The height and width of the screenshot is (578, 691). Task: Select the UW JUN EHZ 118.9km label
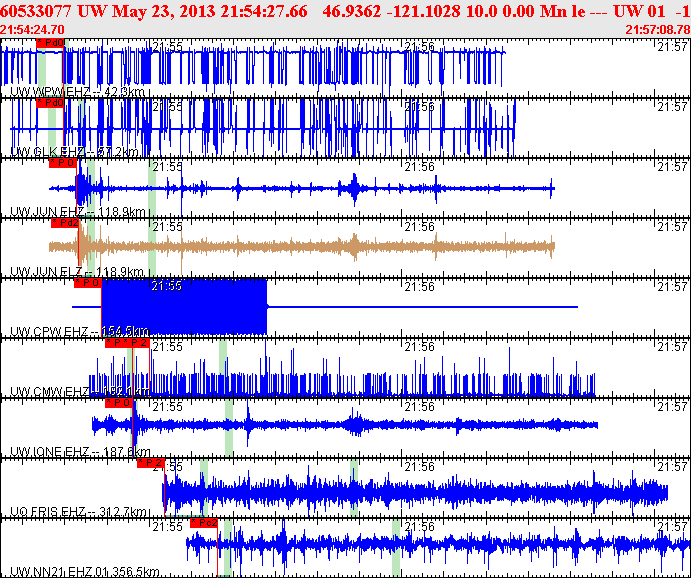[x=78, y=212]
